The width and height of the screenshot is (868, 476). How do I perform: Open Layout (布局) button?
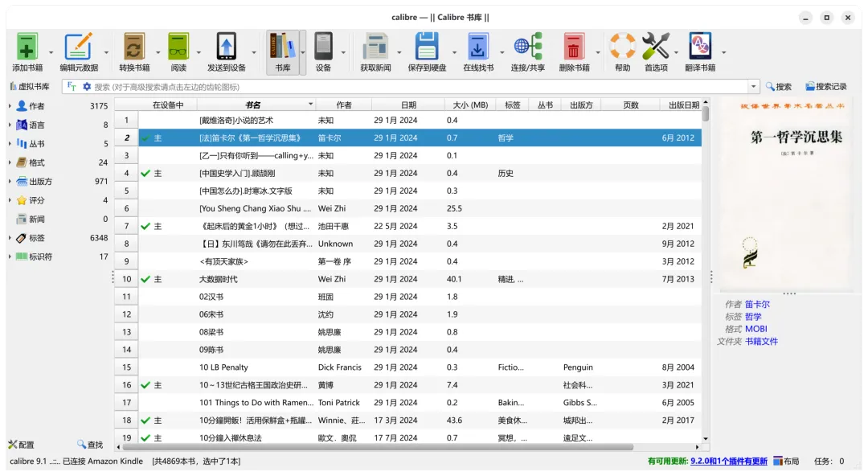click(786, 461)
